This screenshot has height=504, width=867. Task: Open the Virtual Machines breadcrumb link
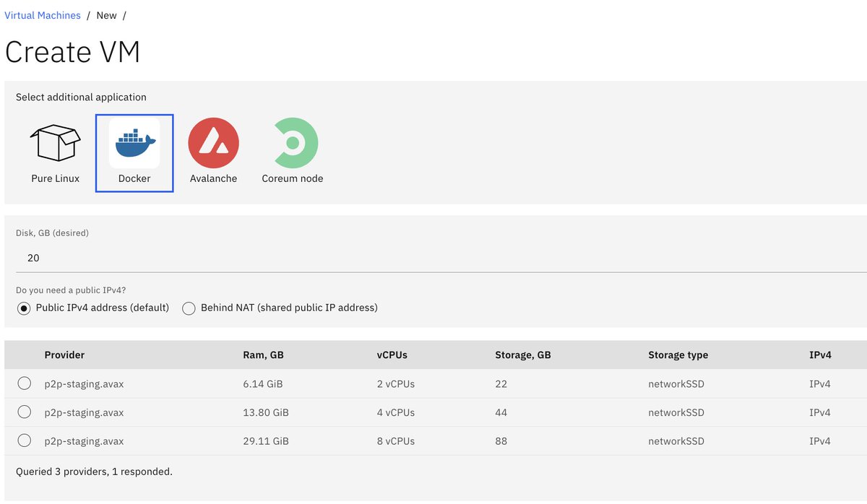coord(43,15)
